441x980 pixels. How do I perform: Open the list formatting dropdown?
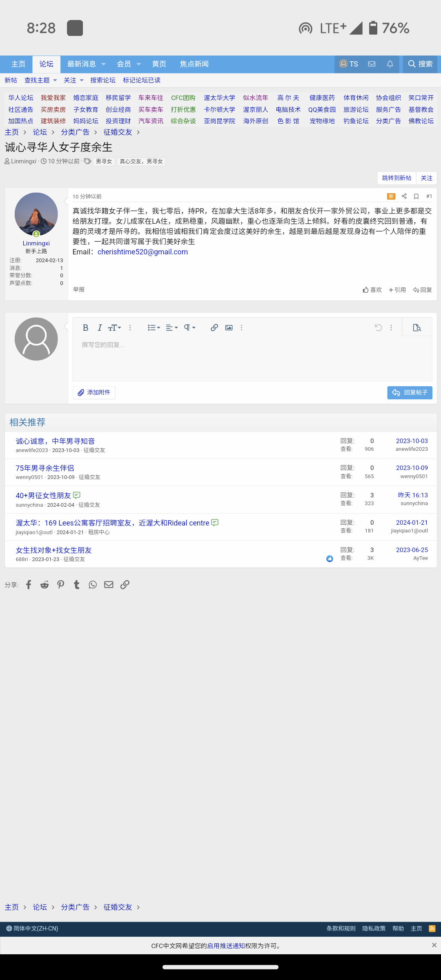(154, 328)
